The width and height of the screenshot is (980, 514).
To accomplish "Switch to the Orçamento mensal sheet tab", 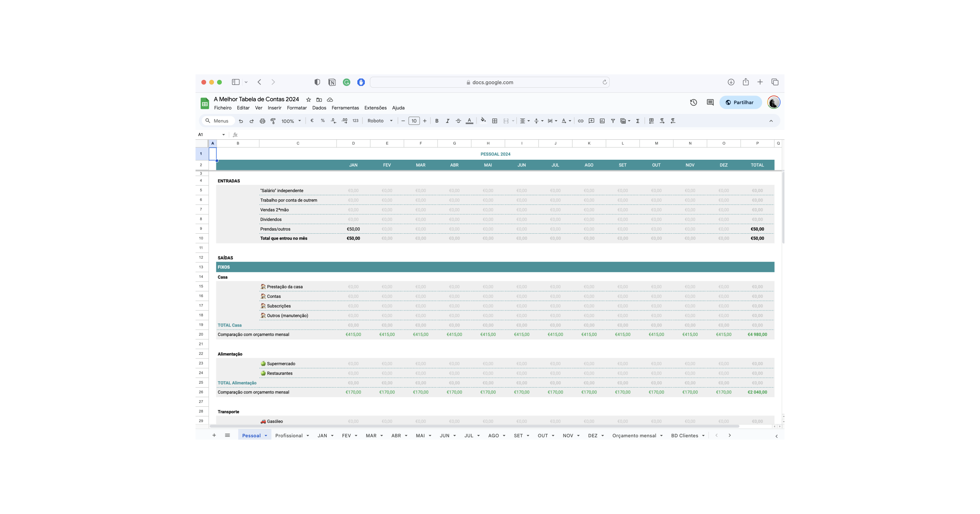I will tap(634, 436).
